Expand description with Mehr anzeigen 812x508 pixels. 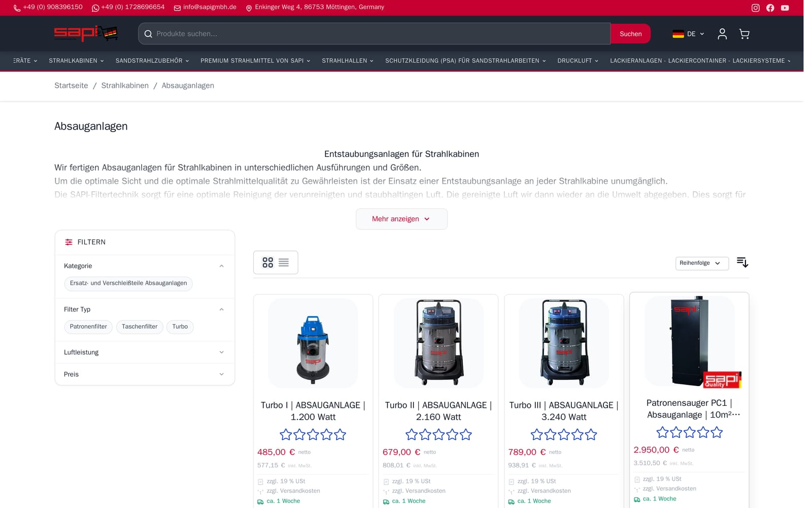click(x=401, y=219)
